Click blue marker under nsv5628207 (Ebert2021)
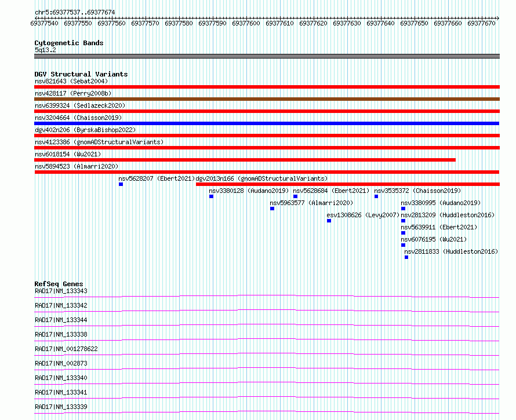Image resolution: width=516 pixels, height=420 pixels. pos(121,184)
